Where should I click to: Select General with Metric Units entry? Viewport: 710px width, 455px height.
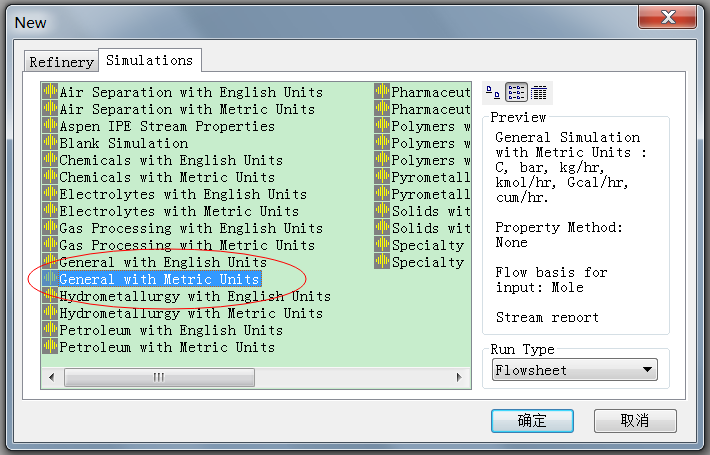(159, 279)
